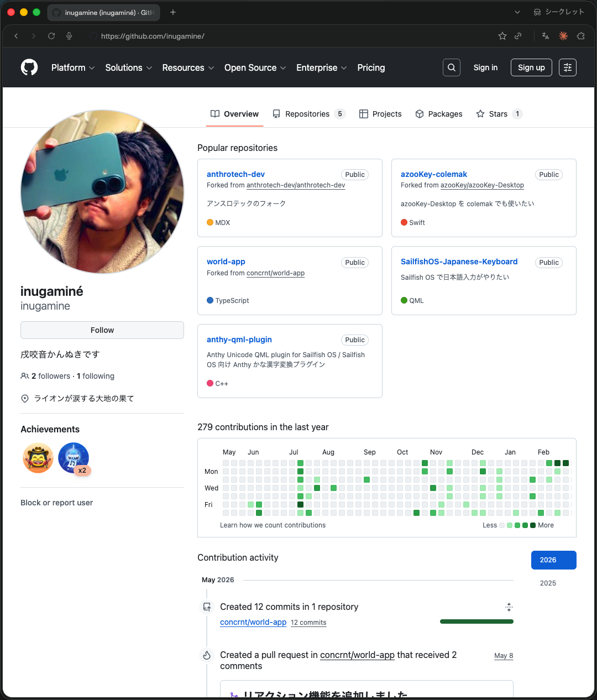Switch to the Projects tab

380,114
